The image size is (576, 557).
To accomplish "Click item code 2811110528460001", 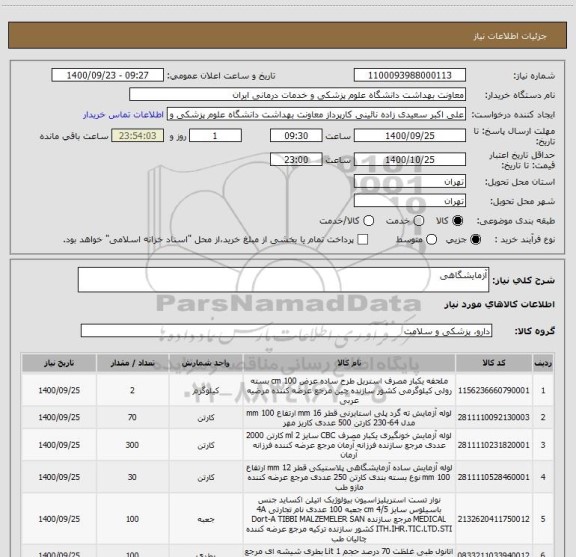I will [x=494, y=477].
